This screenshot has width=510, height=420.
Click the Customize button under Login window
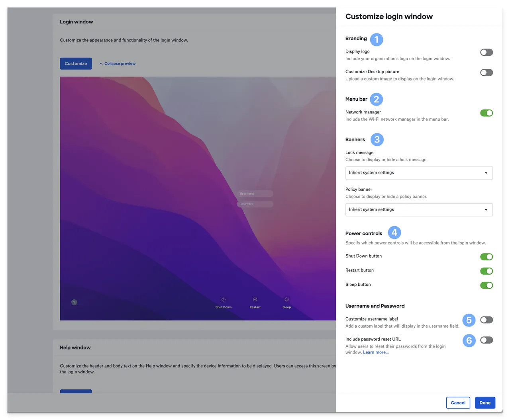[76, 64]
